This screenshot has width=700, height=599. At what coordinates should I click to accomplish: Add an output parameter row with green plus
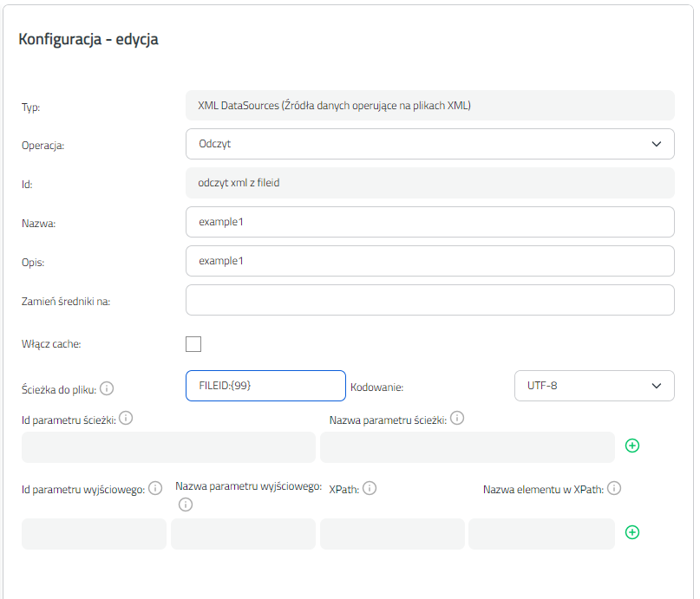[632, 532]
